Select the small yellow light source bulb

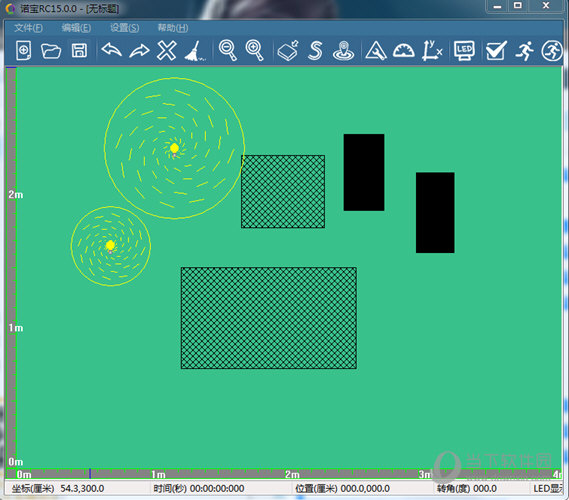[x=110, y=246]
